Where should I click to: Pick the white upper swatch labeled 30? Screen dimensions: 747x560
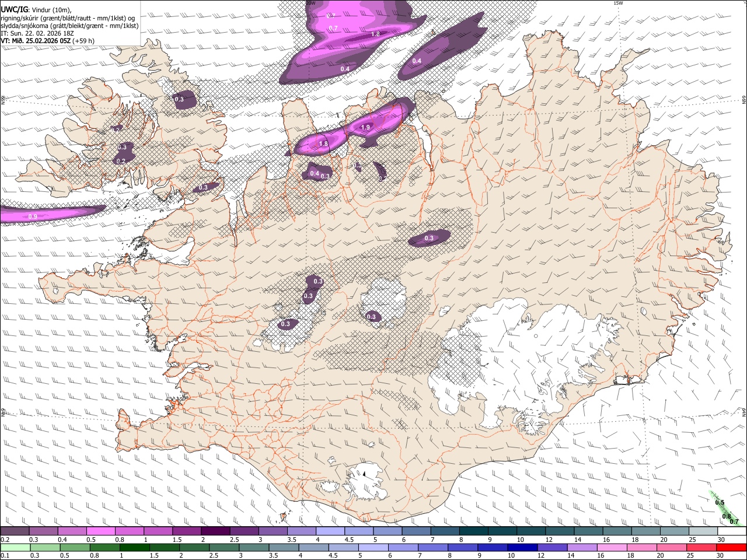tap(731, 531)
